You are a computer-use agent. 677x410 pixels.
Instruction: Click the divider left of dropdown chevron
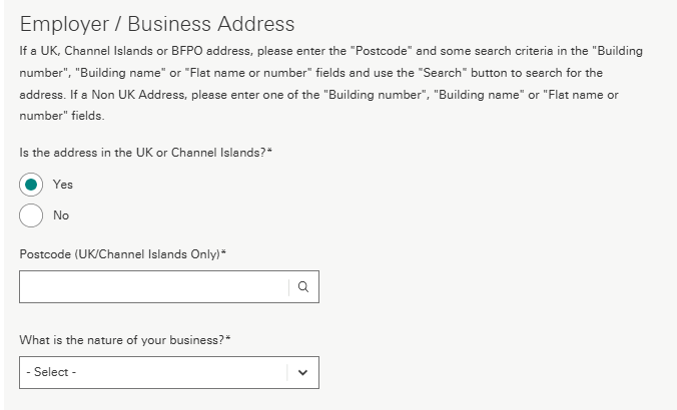click(x=288, y=372)
